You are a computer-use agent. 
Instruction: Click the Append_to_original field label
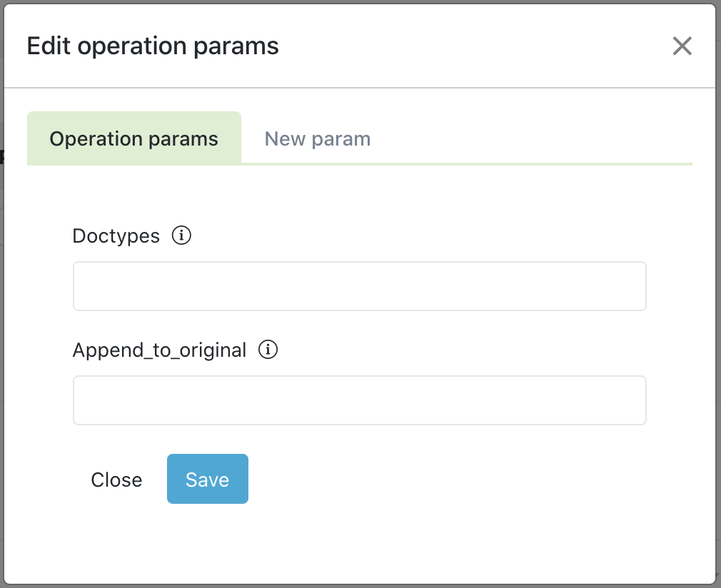(x=159, y=350)
